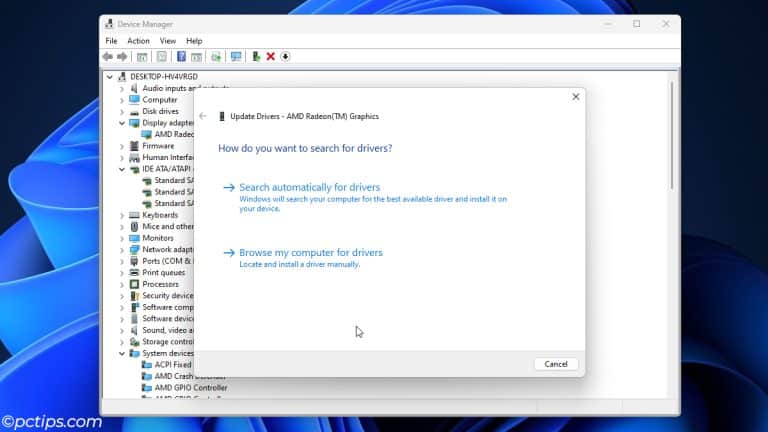Choose Search automatically for drivers

tap(310, 187)
